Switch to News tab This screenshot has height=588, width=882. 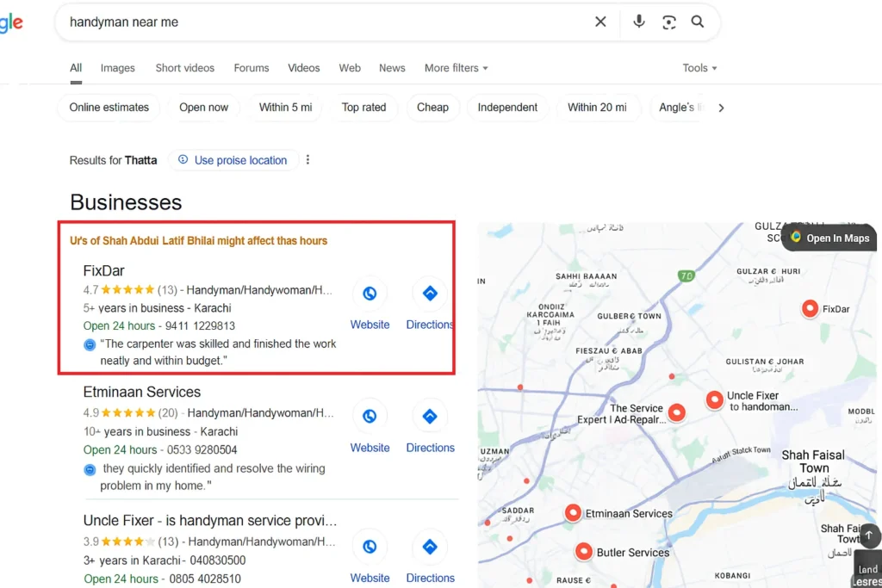click(392, 68)
